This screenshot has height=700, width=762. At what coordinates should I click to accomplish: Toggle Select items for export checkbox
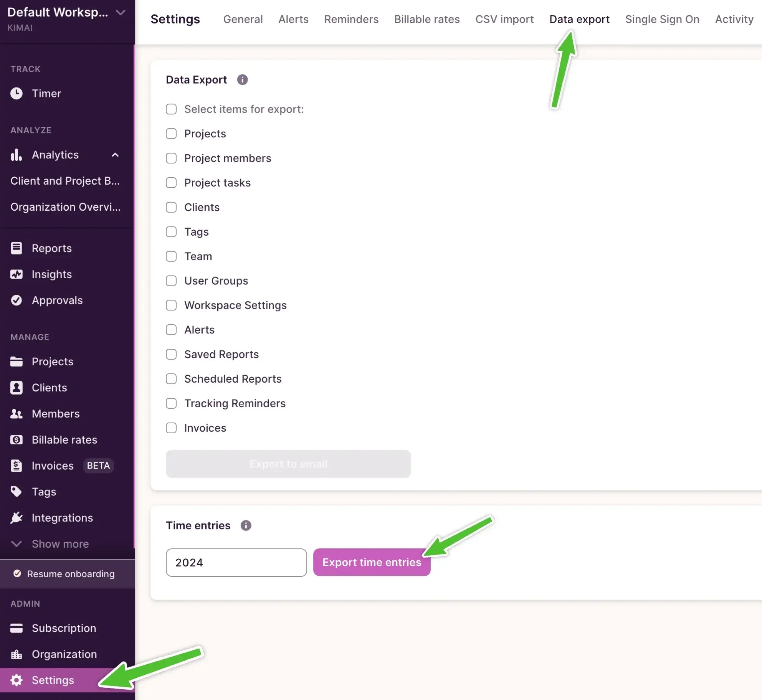pyautogui.click(x=171, y=109)
